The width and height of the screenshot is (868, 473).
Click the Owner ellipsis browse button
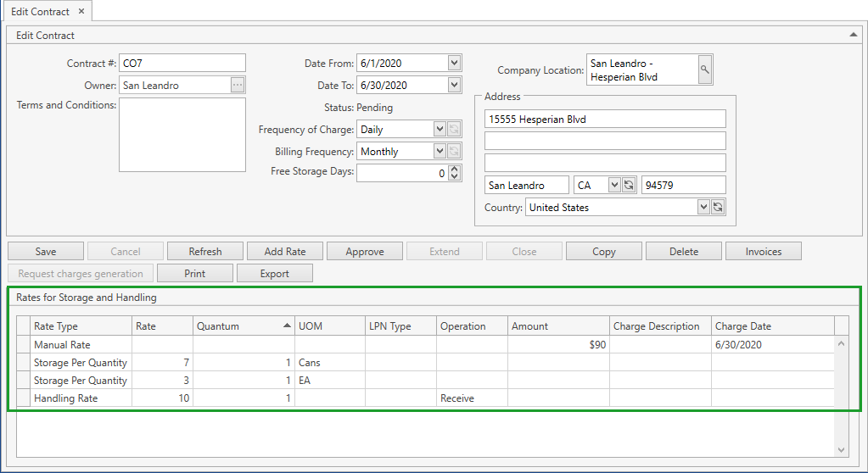(x=238, y=85)
